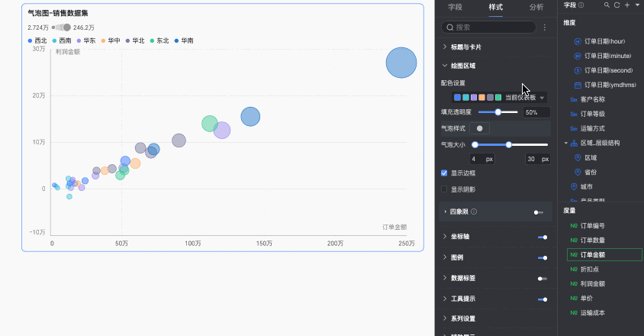Click the Str icon beside 客户名称
This screenshot has height=336, width=644.
(x=574, y=99)
